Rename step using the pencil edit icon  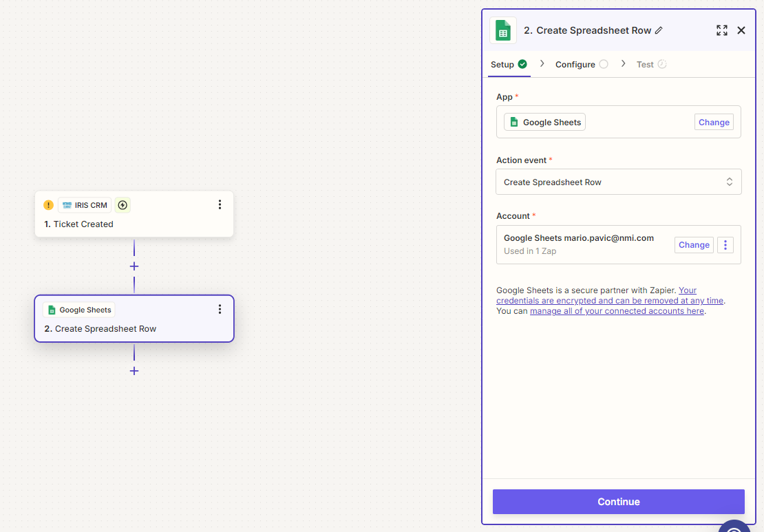pos(659,30)
